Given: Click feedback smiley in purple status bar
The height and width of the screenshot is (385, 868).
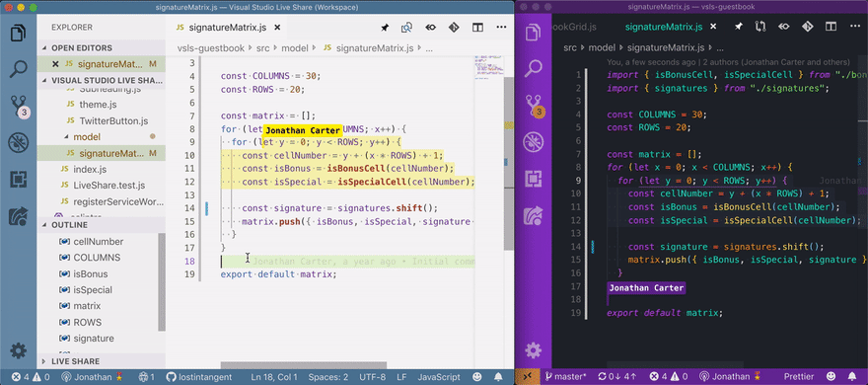Looking at the screenshot, I should (831, 377).
